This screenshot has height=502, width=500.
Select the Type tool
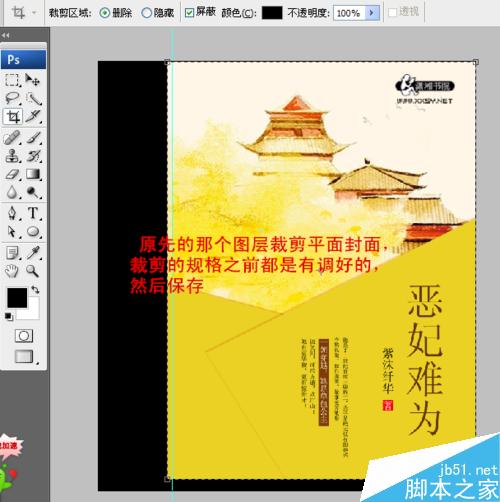(33, 213)
